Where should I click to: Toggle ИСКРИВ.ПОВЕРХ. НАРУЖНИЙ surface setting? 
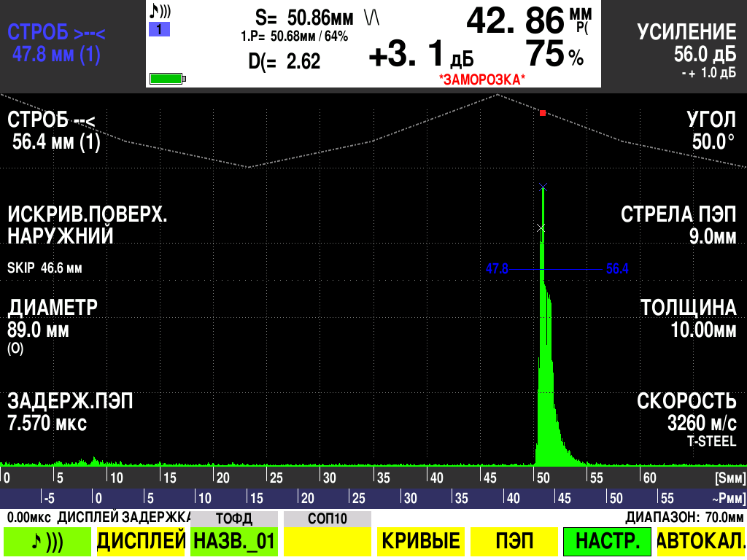(87, 225)
